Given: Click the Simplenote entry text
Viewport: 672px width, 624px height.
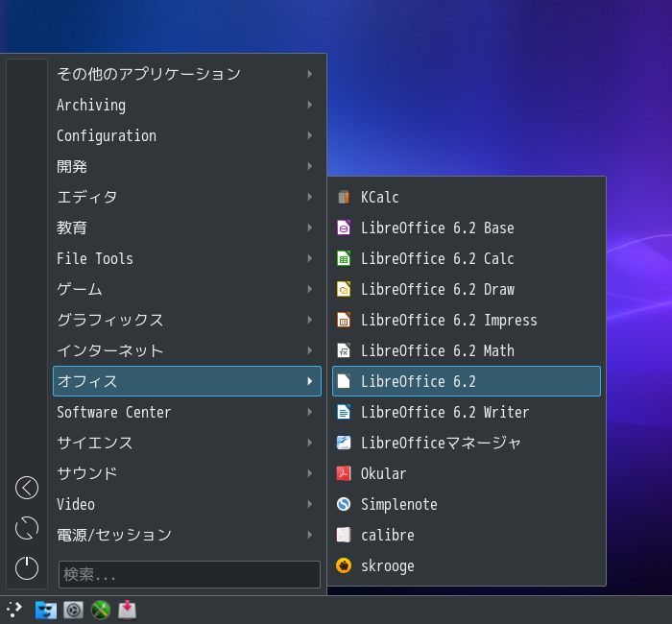Looking at the screenshot, I should pos(399,504).
